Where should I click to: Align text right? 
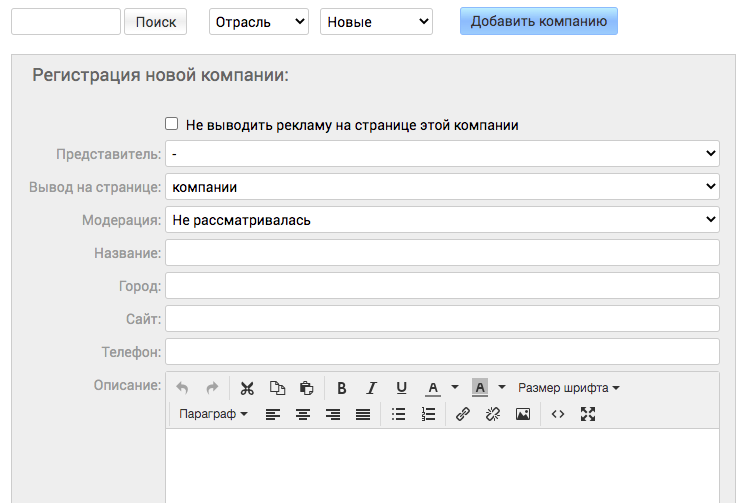333,415
